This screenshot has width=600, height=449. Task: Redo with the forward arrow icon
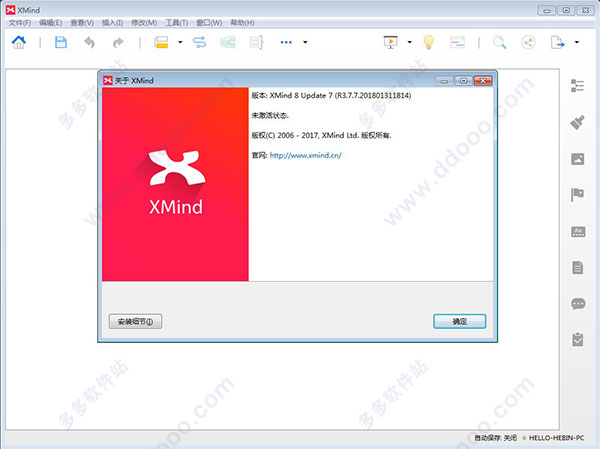[118, 42]
